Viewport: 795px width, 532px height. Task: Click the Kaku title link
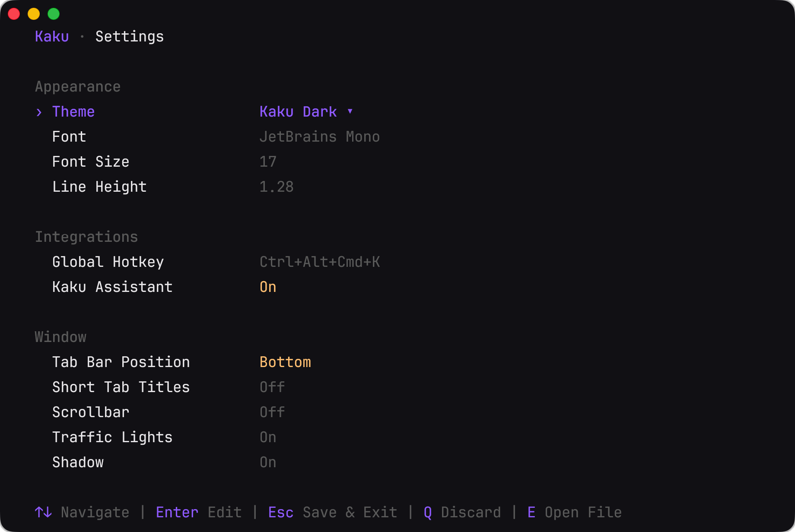52,37
